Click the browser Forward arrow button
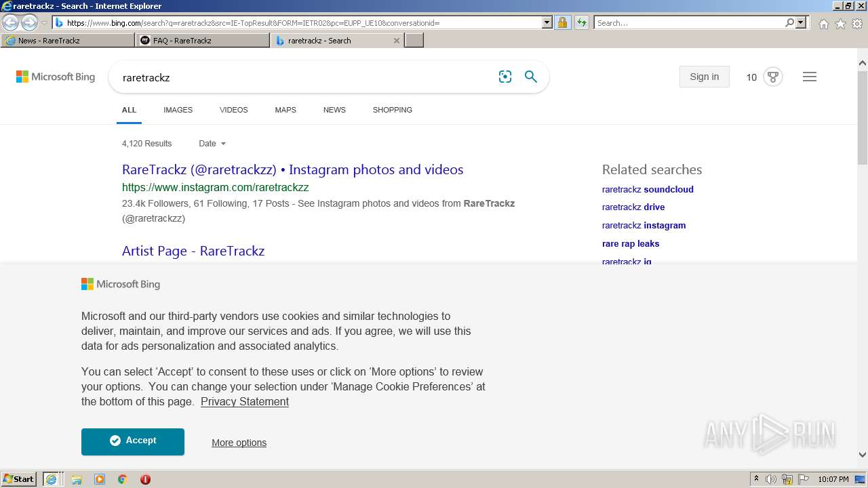868x488 pixels. (x=29, y=23)
